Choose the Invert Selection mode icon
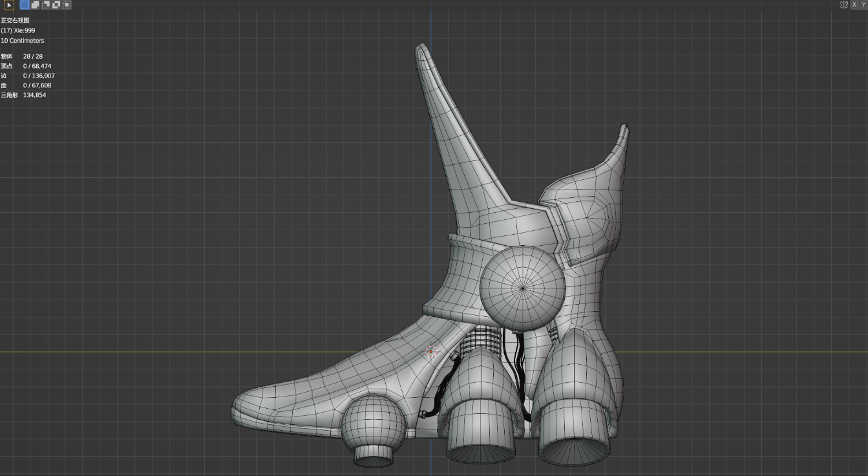The height and width of the screenshot is (476, 868). pos(56,5)
